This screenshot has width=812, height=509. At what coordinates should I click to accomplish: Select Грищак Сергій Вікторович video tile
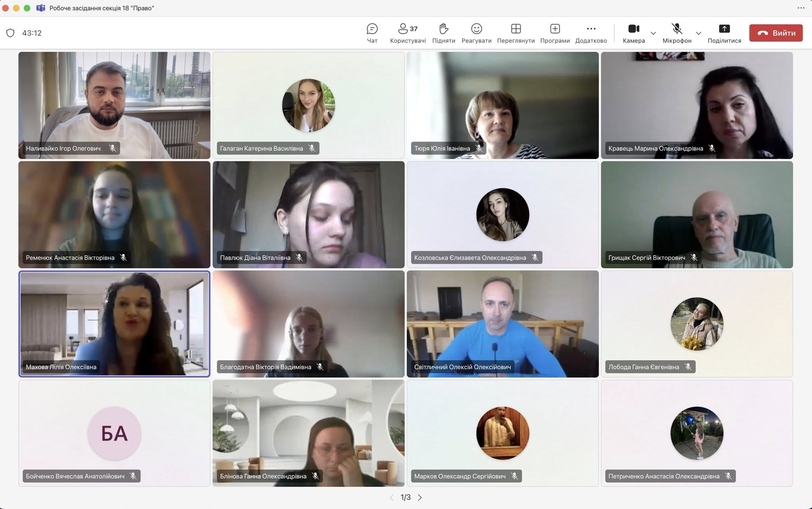[697, 215]
